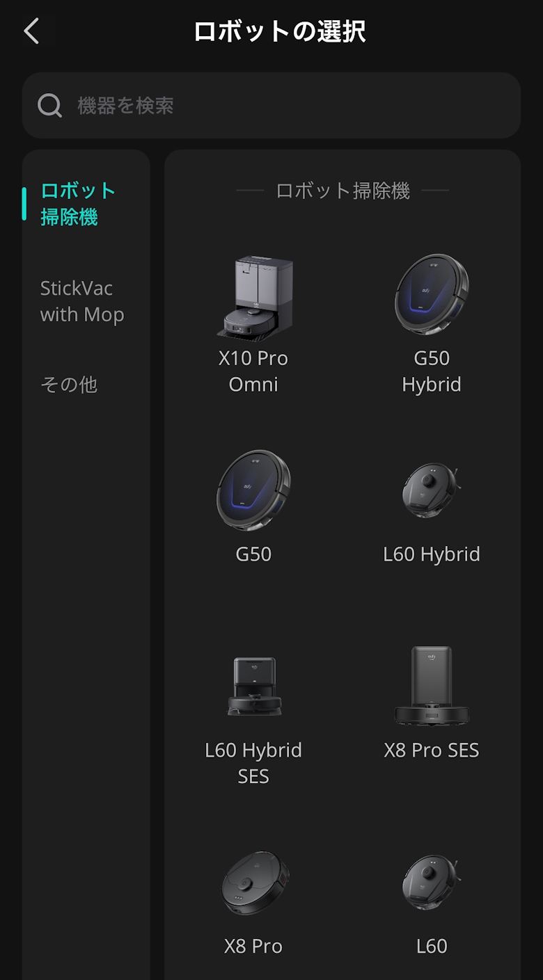Open the その他 category
543x980 pixels.
point(69,385)
